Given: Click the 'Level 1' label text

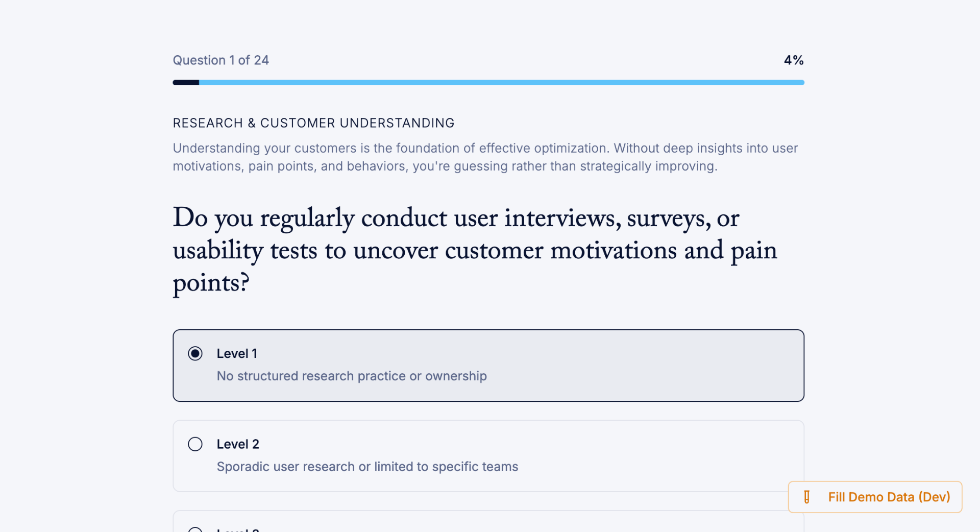Looking at the screenshot, I should click(x=237, y=353).
